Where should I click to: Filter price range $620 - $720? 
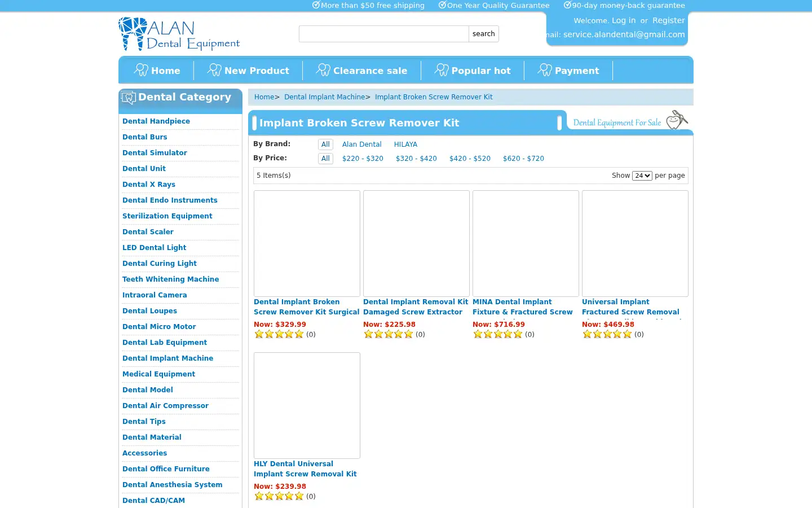click(523, 159)
